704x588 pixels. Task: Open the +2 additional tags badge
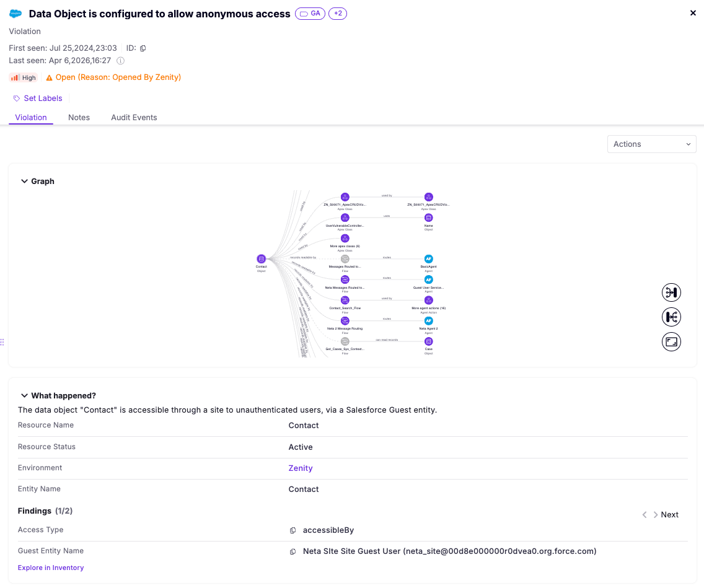pyautogui.click(x=338, y=14)
